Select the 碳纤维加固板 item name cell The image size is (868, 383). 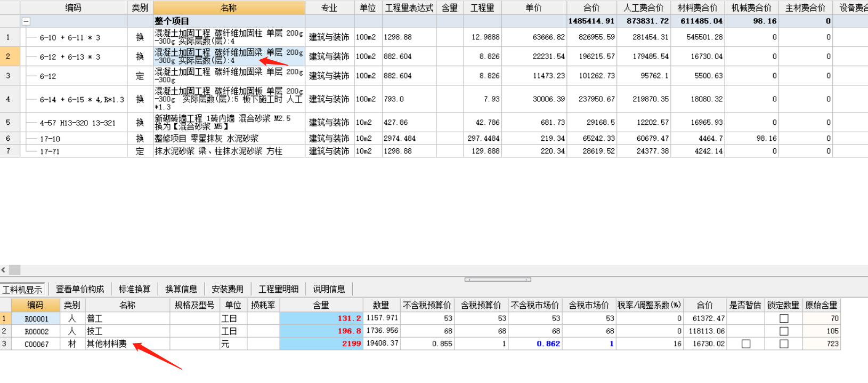[x=229, y=99]
